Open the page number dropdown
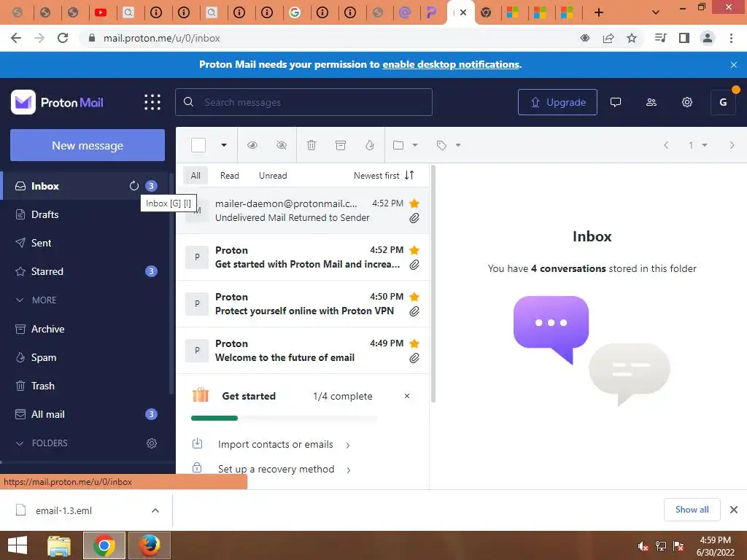 [x=697, y=145]
